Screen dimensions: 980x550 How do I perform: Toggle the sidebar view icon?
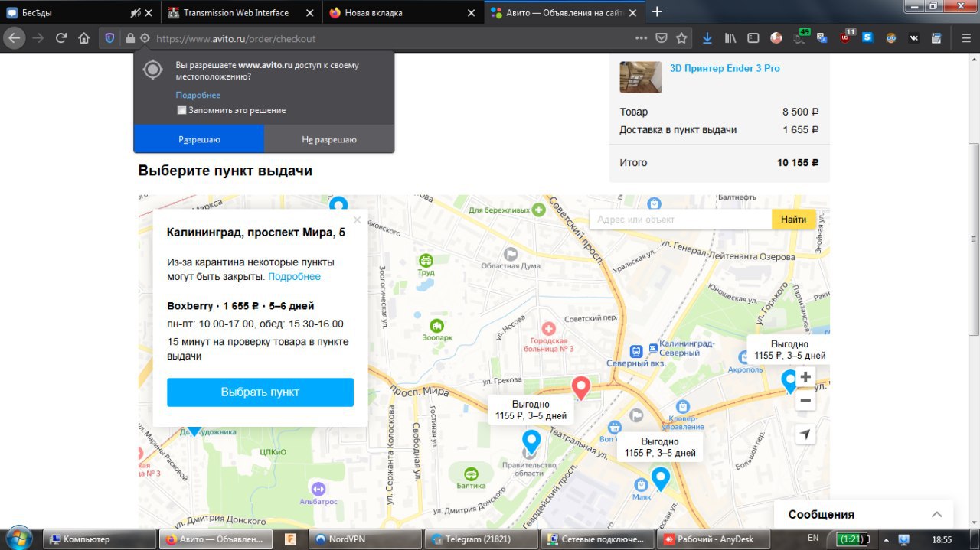click(753, 38)
